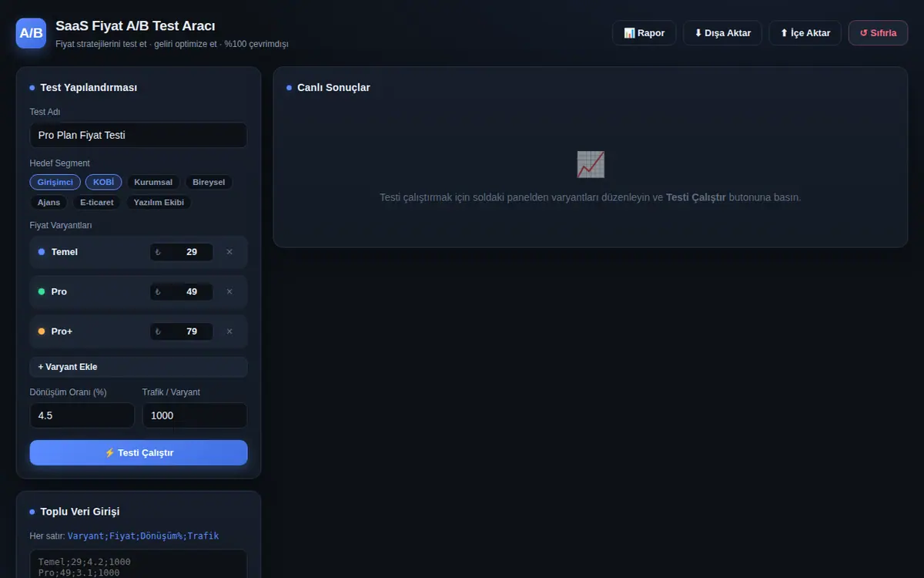This screenshot has width=924, height=578.
Task: Click the Canlı Sonuçlar heading
Action: click(x=333, y=88)
